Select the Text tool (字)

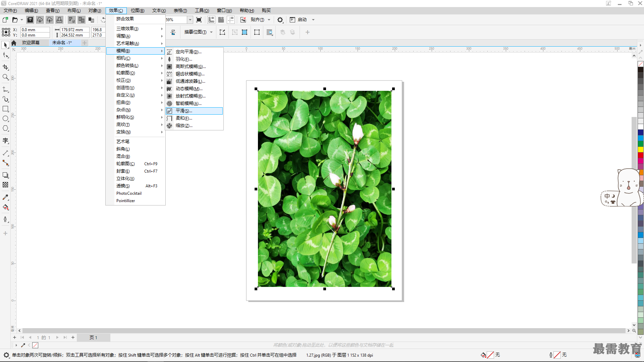point(5,141)
